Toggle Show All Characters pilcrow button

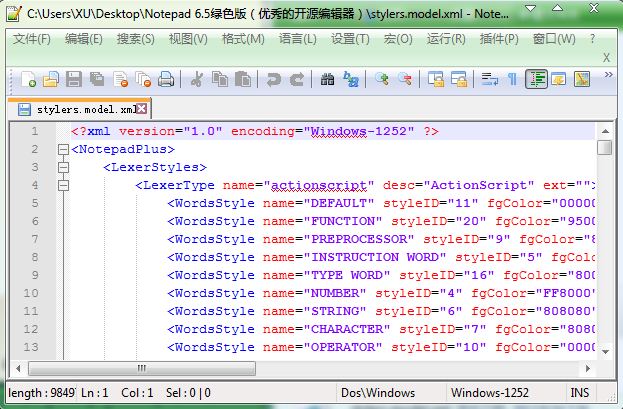click(512, 79)
